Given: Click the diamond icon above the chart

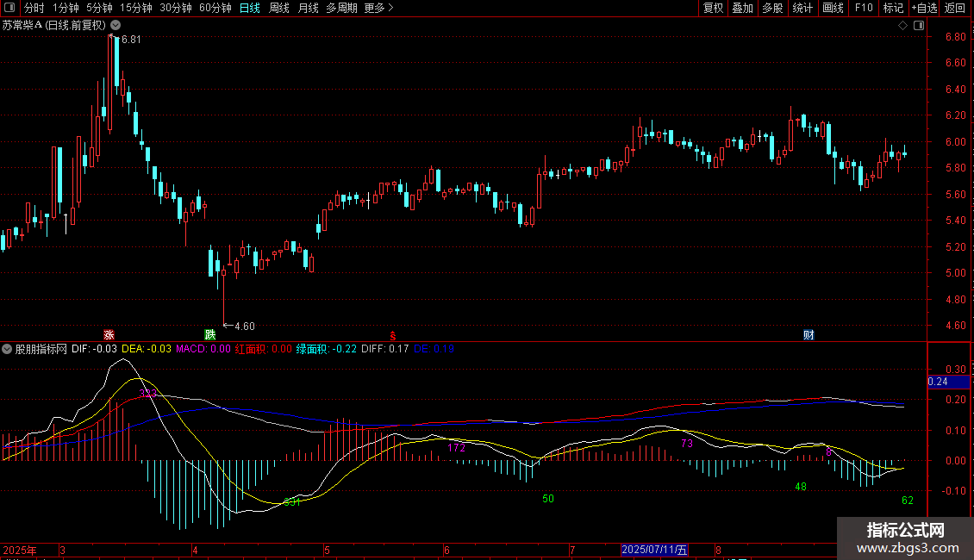Looking at the screenshot, I should click(903, 26).
